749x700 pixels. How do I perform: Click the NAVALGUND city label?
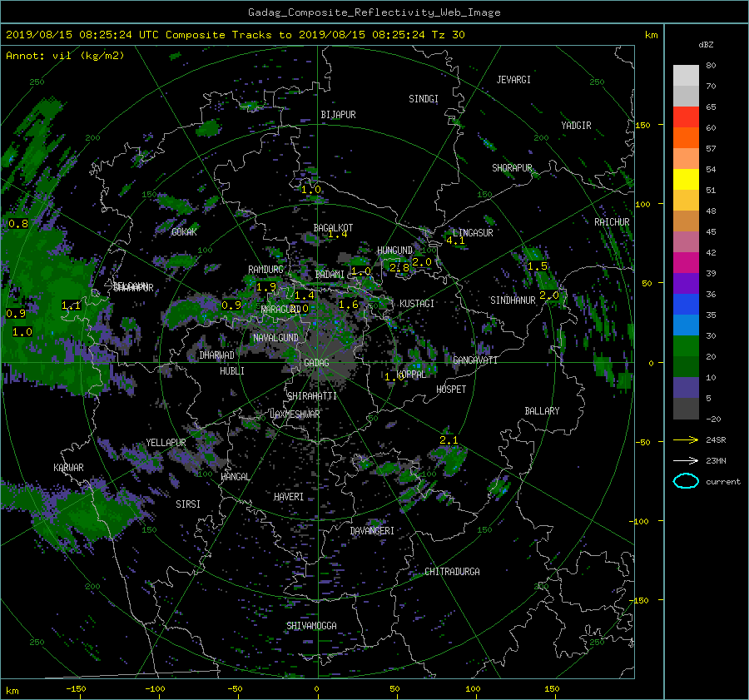[x=275, y=338]
